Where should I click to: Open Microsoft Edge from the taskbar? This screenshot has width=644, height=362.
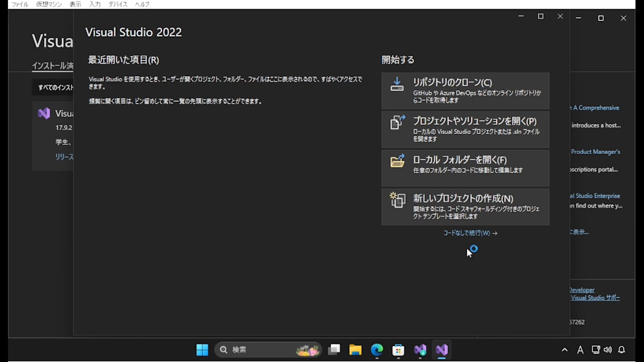[377, 350]
